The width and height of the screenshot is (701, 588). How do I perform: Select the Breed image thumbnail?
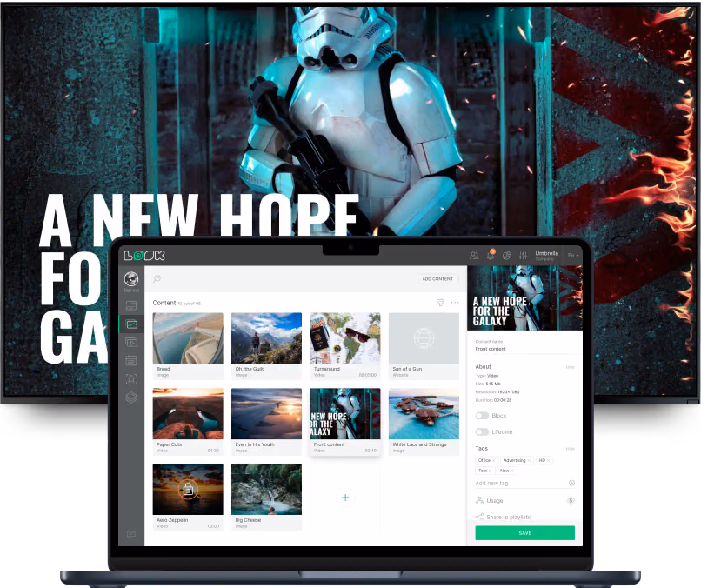(188, 338)
